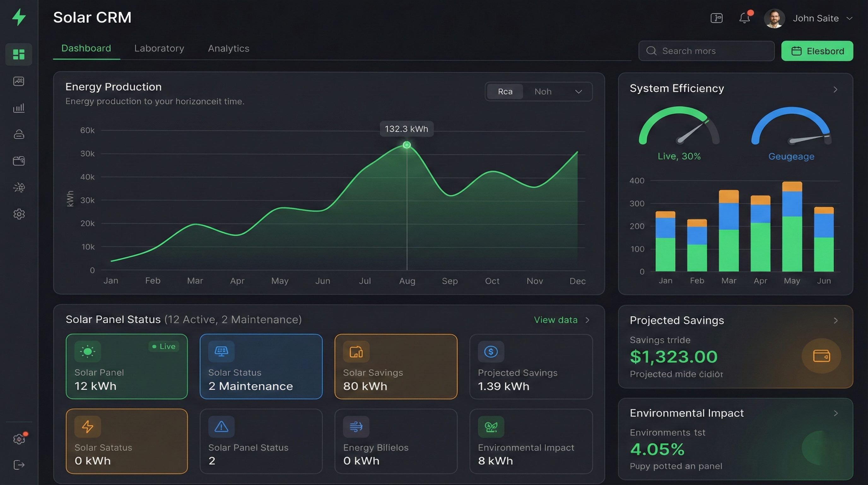
Task: Open the bar chart analytics icon in sidebar
Action: tap(19, 108)
